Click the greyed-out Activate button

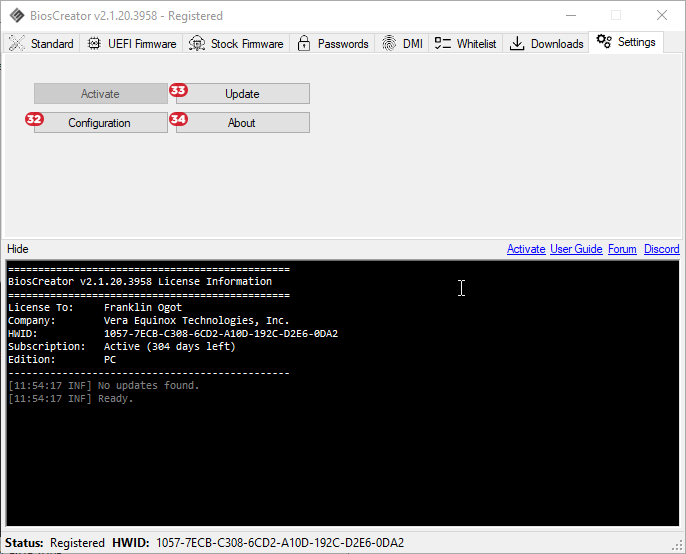pos(101,94)
